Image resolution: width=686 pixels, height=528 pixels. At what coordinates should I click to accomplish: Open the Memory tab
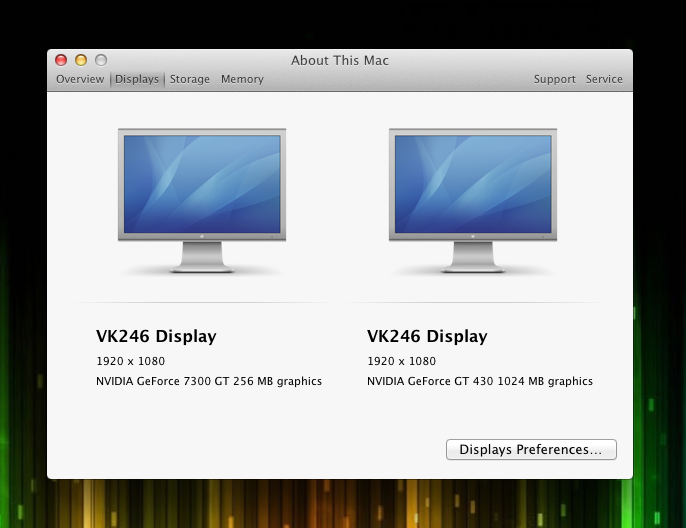tap(242, 79)
